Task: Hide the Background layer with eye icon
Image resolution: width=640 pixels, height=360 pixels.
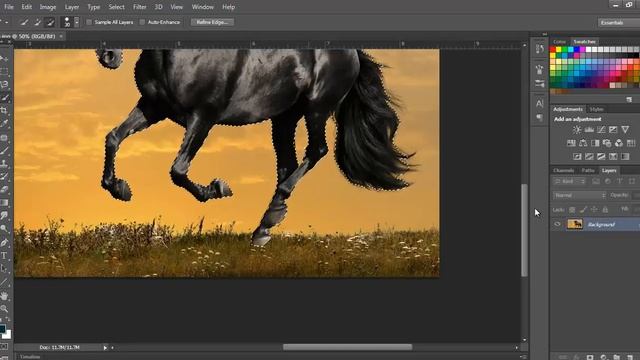Action: [x=558, y=224]
